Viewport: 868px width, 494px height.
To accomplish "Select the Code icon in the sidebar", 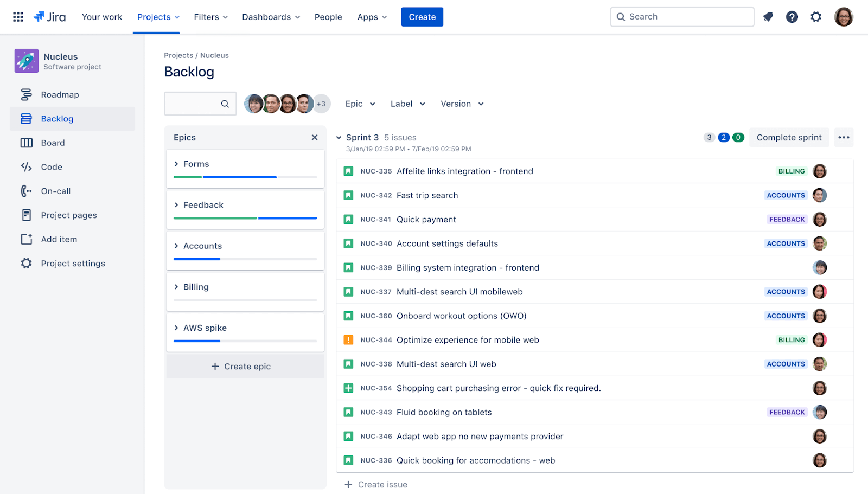I will 26,167.
